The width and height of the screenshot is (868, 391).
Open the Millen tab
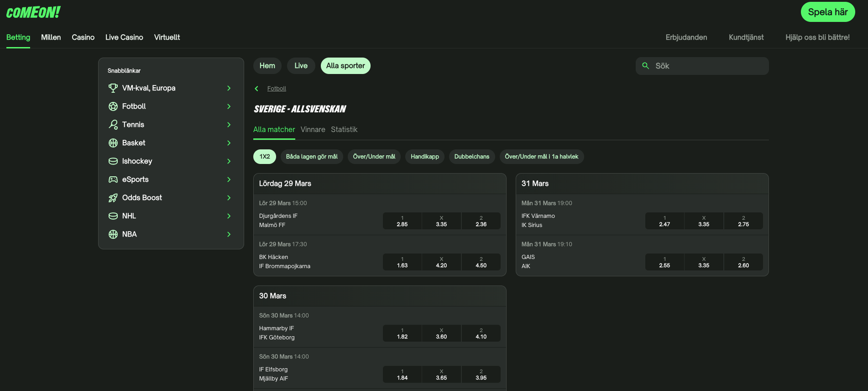[x=51, y=37]
